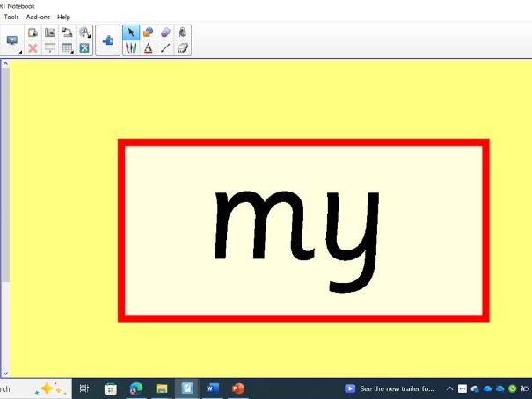This screenshot has height=399, width=532.
Task: Click the red X Delete icon
Action: click(x=33, y=48)
